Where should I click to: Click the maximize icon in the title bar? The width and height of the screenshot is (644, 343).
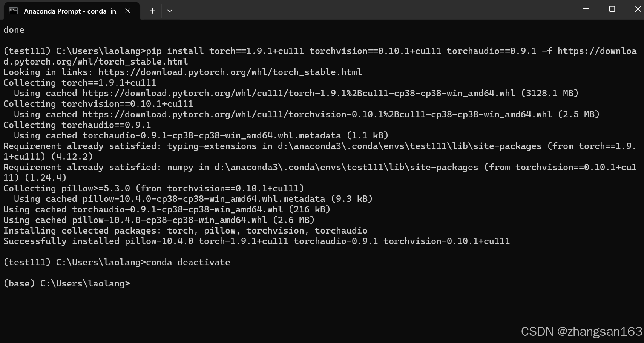coord(612,9)
